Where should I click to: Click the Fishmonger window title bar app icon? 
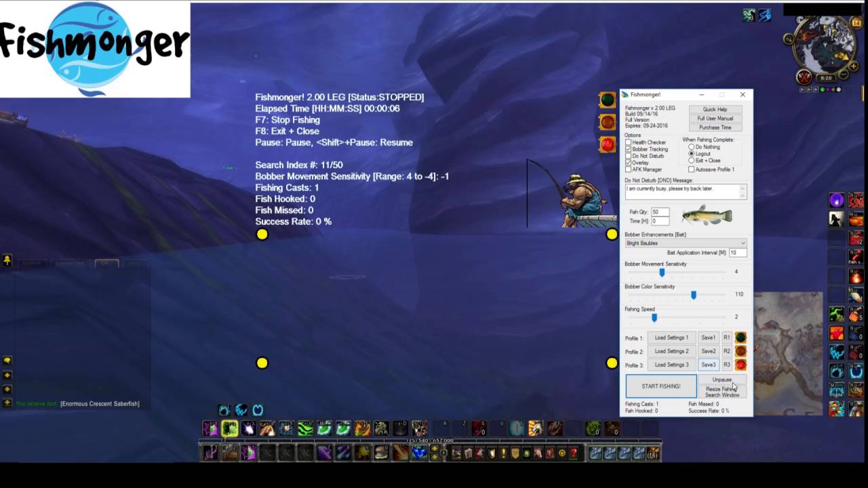coord(625,94)
